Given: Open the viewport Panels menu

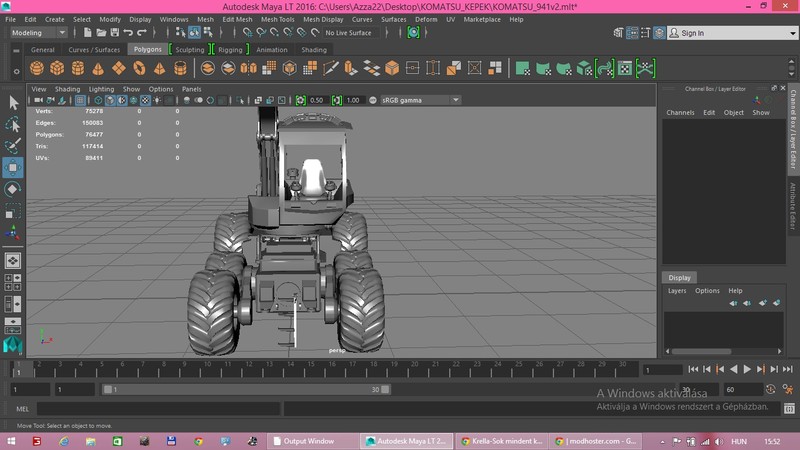Looking at the screenshot, I should pos(191,89).
